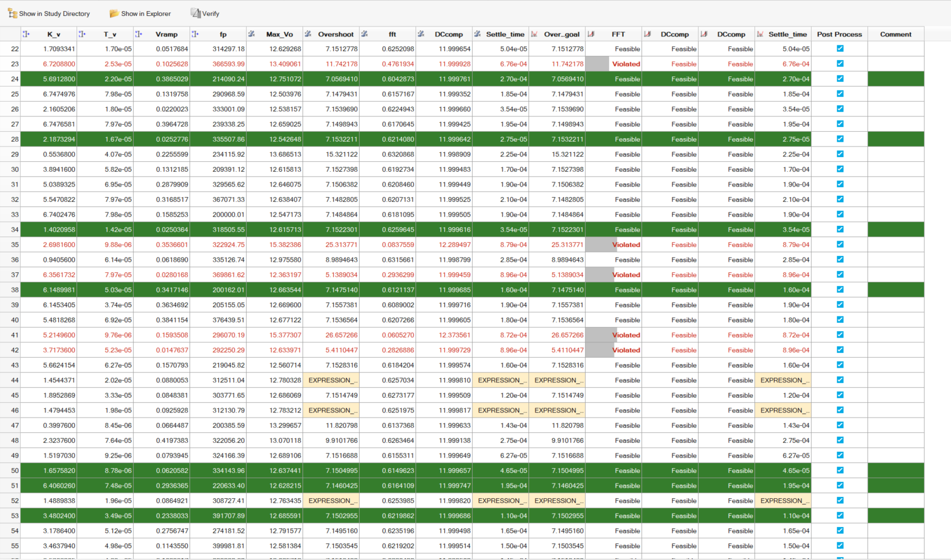The height and width of the screenshot is (560, 951).
Task: Select K_v value 6.4060260
Action: click(x=59, y=486)
